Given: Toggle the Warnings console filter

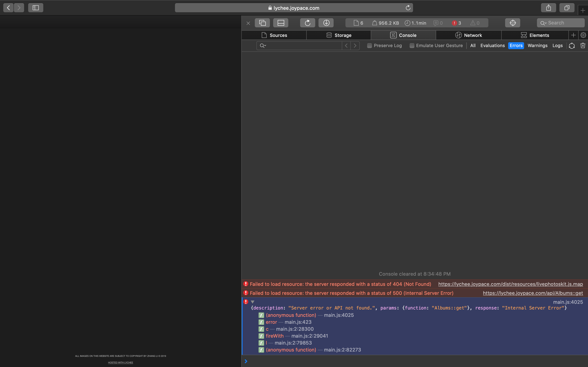Looking at the screenshot, I should click(537, 46).
